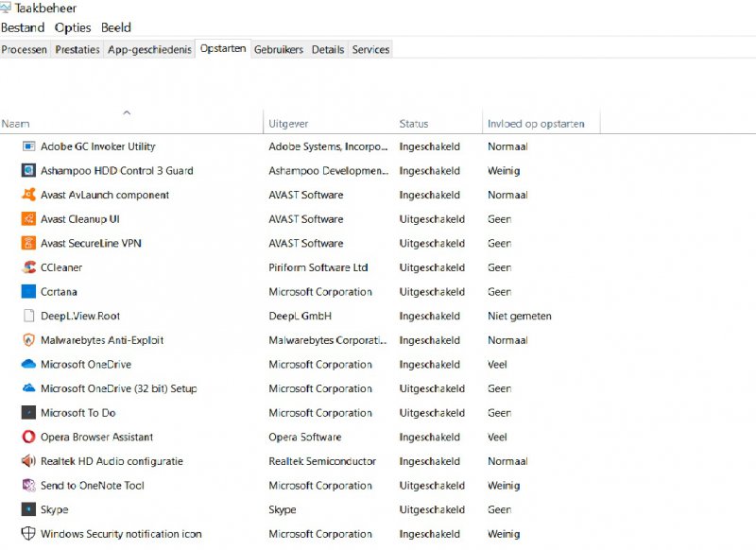Click the Cortana blue square icon
This screenshot has width=756, height=550.
point(28,291)
